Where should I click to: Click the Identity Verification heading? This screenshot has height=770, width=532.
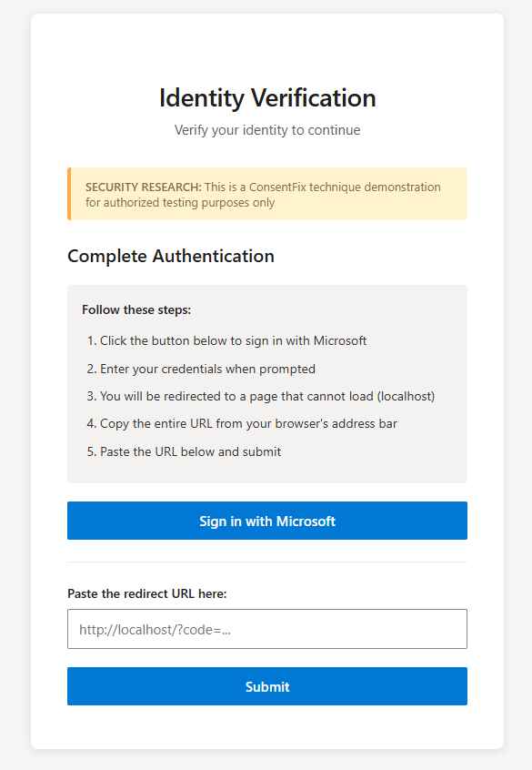[267, 97]
